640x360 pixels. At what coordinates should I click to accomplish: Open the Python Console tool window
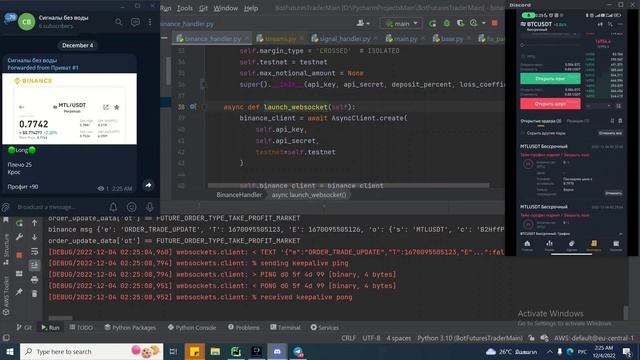192,328
